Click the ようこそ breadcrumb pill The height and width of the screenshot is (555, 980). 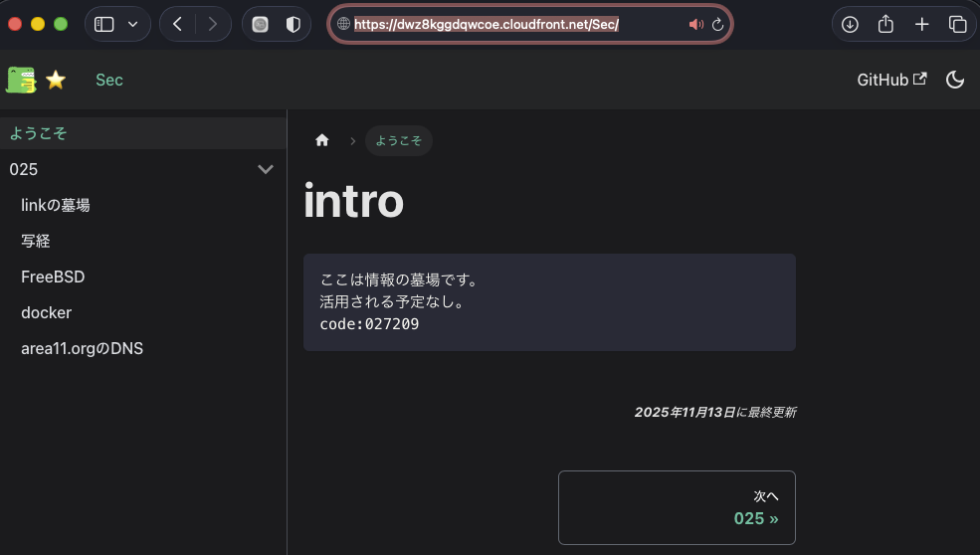(399, 140)
